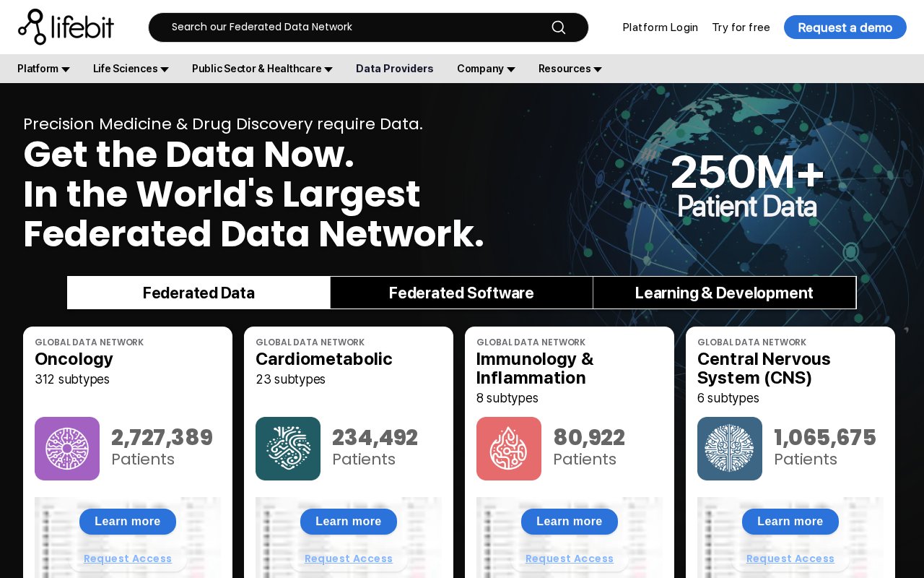The width and height of the screenshot is (924, 578).
Task: Click Learn more on Oncology card
Action: point(128,522)
